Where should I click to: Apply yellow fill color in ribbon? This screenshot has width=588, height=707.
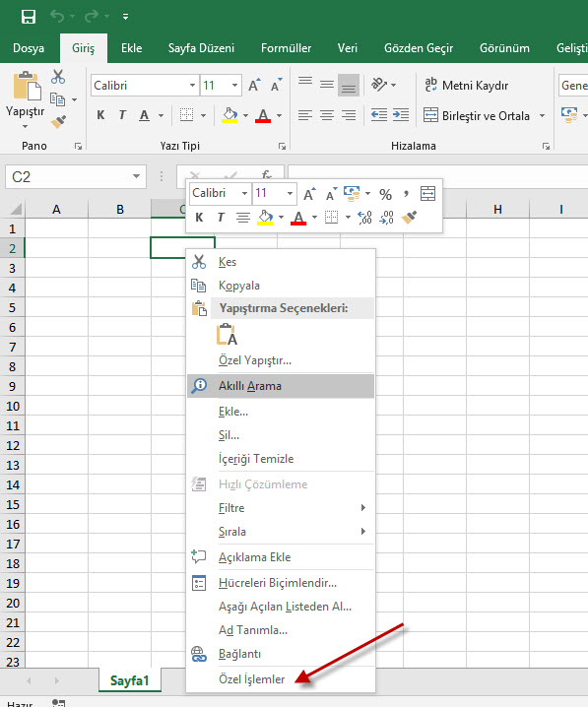(x=229, y=115)
